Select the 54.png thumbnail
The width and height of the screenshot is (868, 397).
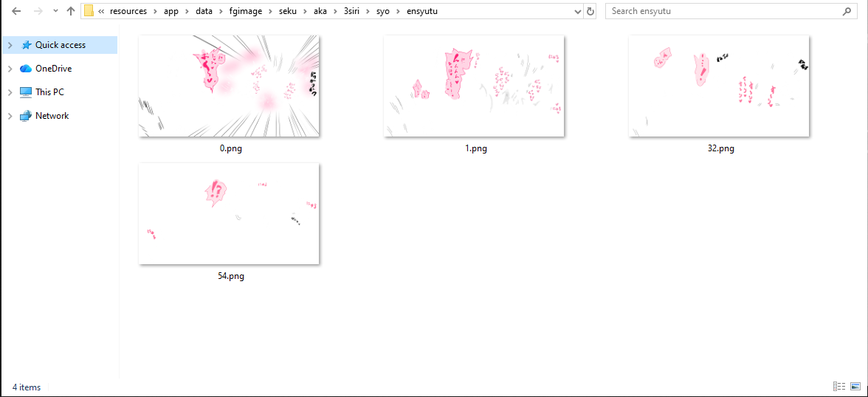pyautogui.click(x=229, y=213)
